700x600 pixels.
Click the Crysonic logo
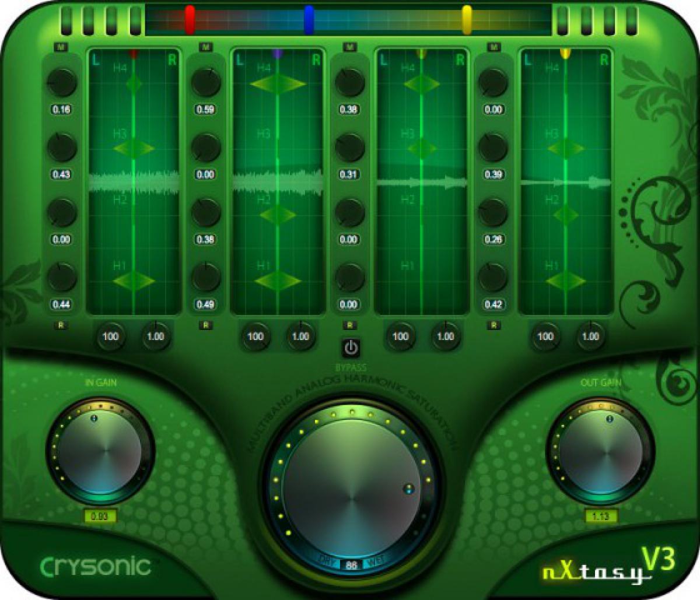95,566
